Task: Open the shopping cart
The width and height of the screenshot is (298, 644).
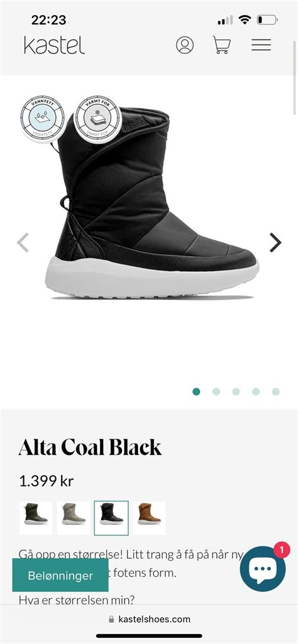Action: [221, 45]
